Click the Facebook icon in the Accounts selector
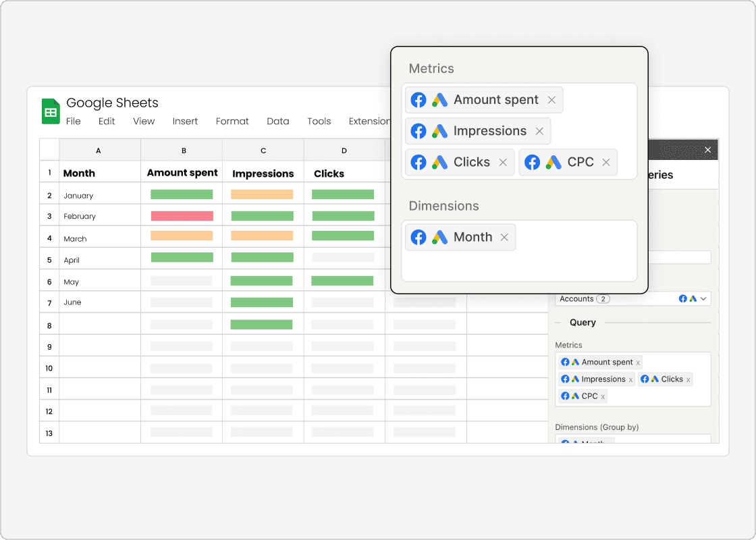 click(682, 298)
